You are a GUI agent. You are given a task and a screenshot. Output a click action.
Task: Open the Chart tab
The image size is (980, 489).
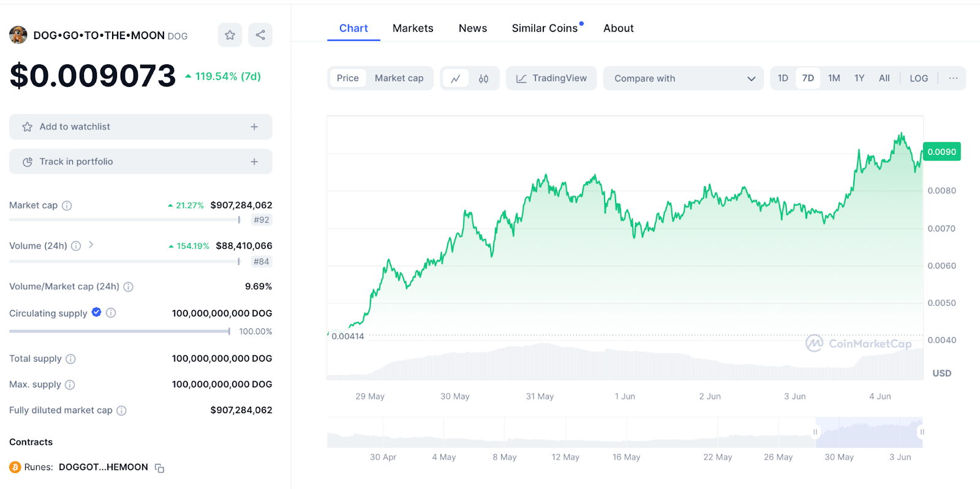click(353, 28)
